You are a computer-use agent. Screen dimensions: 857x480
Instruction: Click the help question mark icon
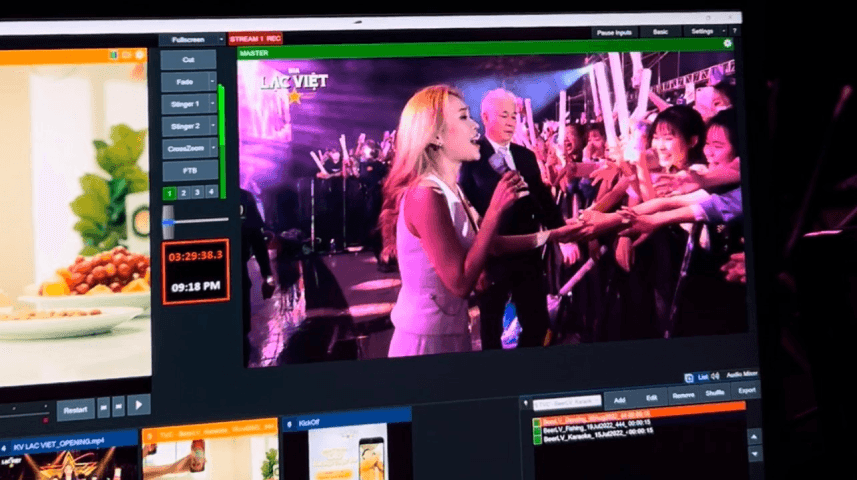coord(735,31)
